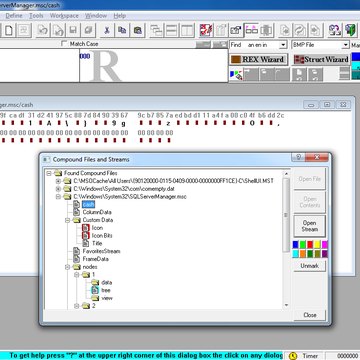Open the Find direction dropdown
This screenshot has width=360, height=360.
[283, 45]
